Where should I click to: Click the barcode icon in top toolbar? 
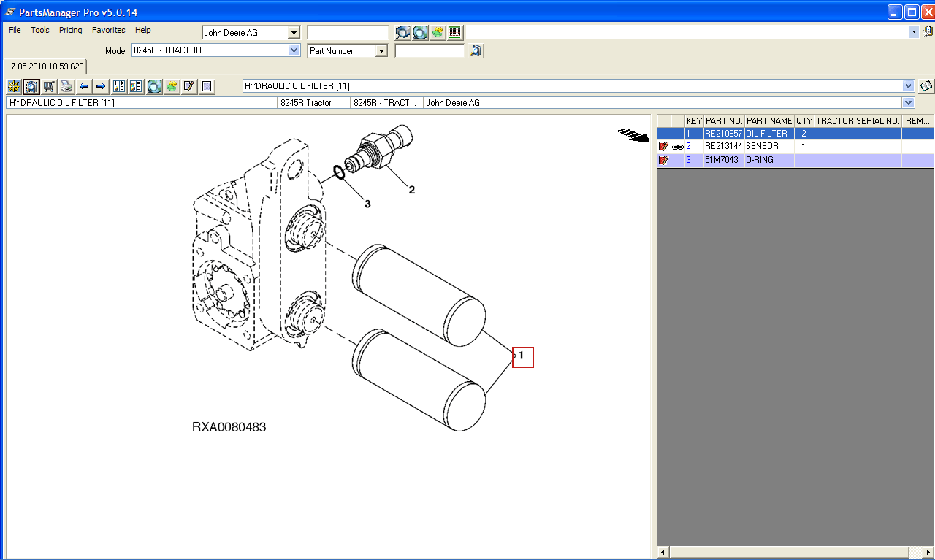click(455, 32)
